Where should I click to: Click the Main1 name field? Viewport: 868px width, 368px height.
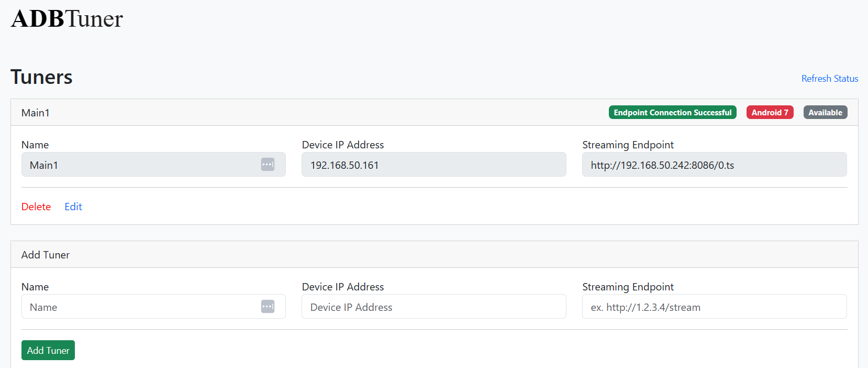point(141,165)
